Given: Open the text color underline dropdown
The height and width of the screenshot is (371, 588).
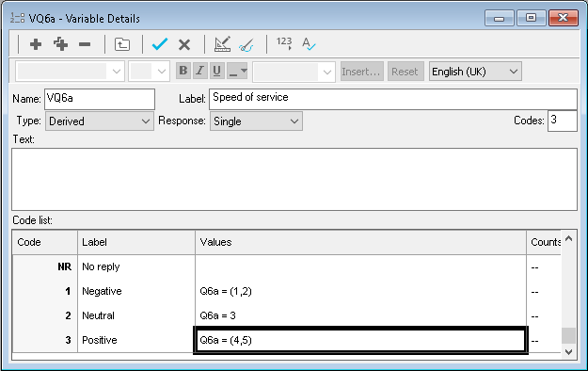Looking at the screenshot, I should (238, 71).
